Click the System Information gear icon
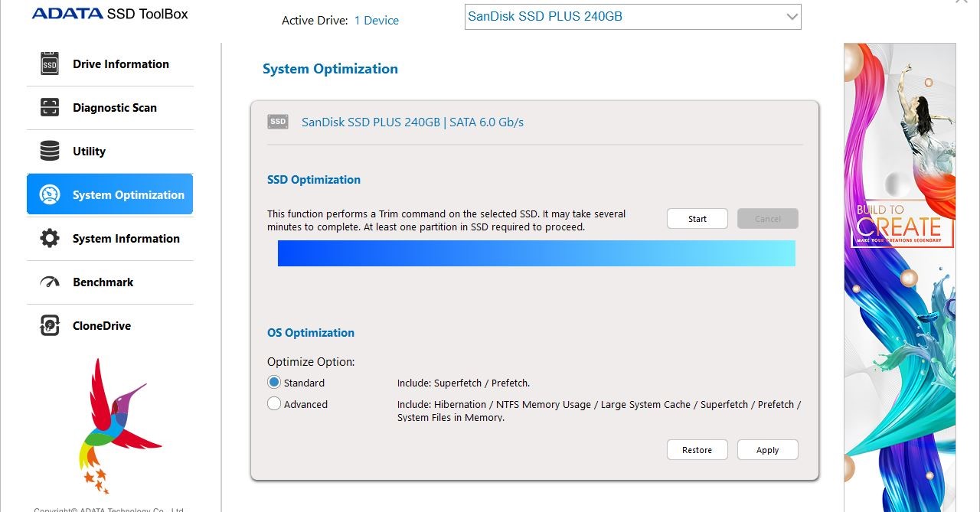 pos(50,239)
